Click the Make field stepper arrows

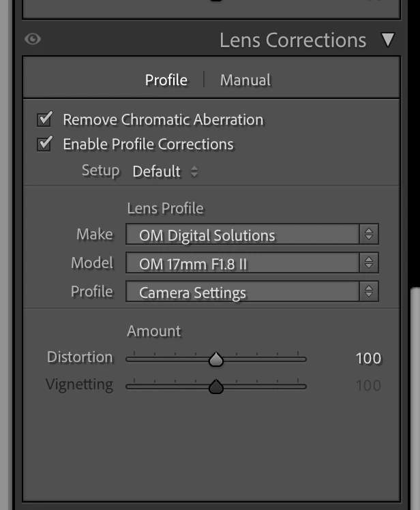[x=369, y=234]
